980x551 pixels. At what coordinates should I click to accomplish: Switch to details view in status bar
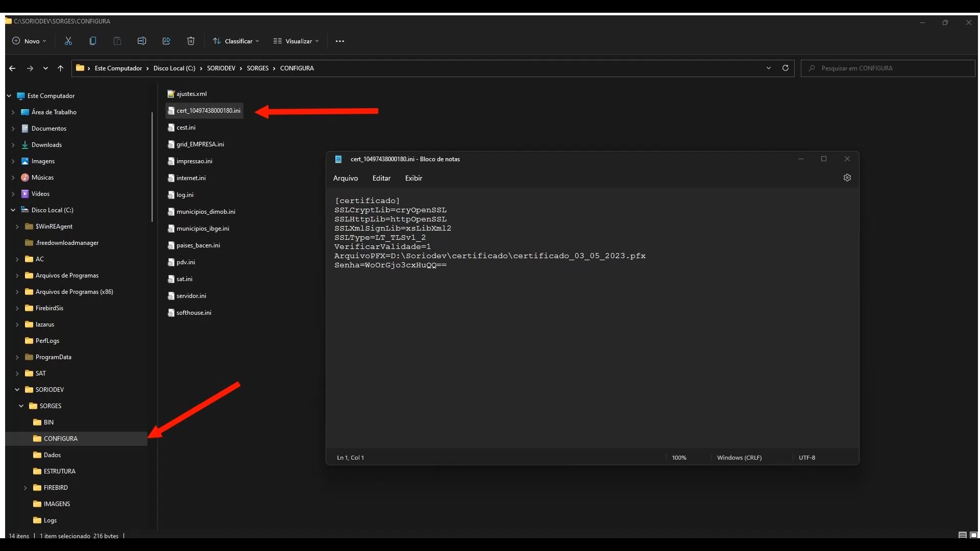pos(962,535)
